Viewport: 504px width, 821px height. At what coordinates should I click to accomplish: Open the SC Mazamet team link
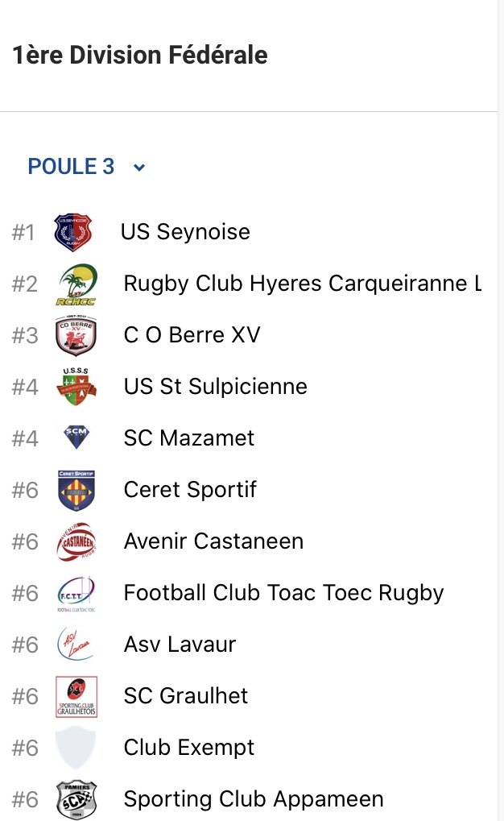[x=189, y=438]
